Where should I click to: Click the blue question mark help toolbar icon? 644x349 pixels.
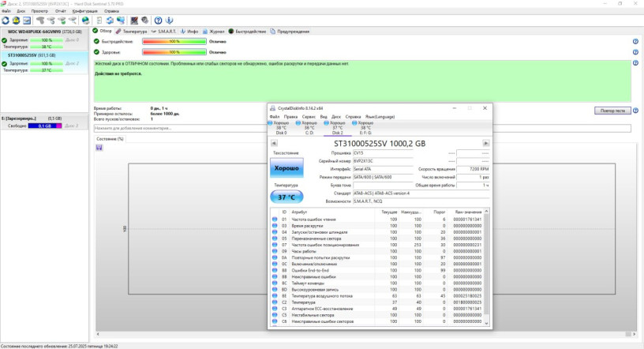158,21
